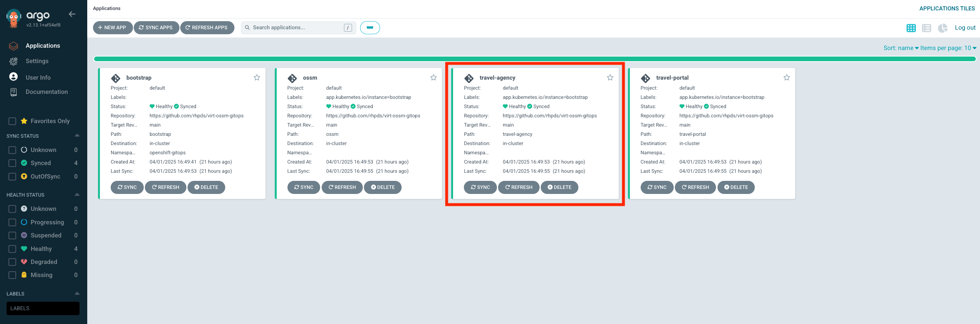Click the SYNC APPS button
The image size is (980, 324).
click(x=156, y=28)
